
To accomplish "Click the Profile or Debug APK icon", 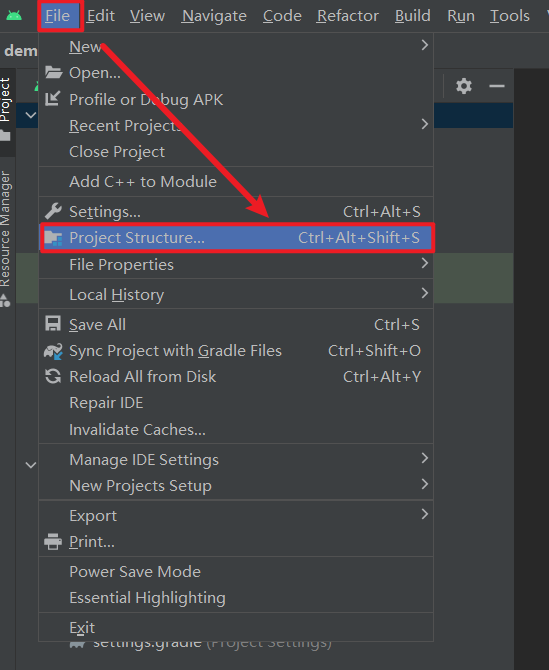I will click(53, 99).
